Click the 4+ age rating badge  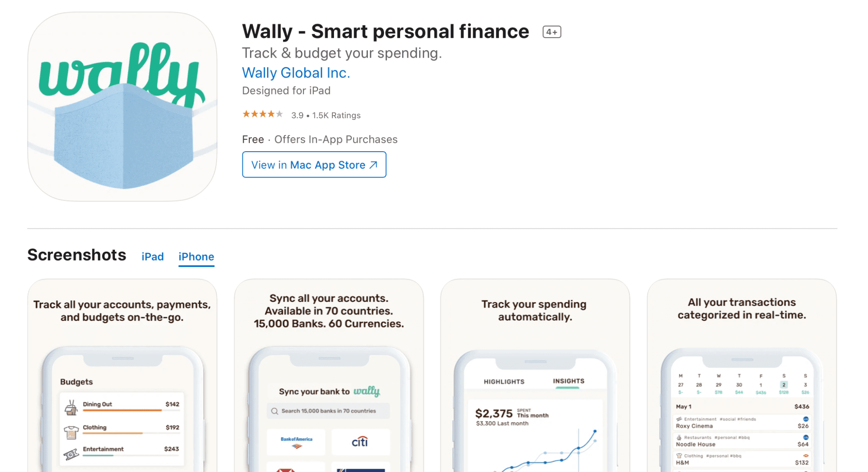pyautogui.click(x=551, y=31)
